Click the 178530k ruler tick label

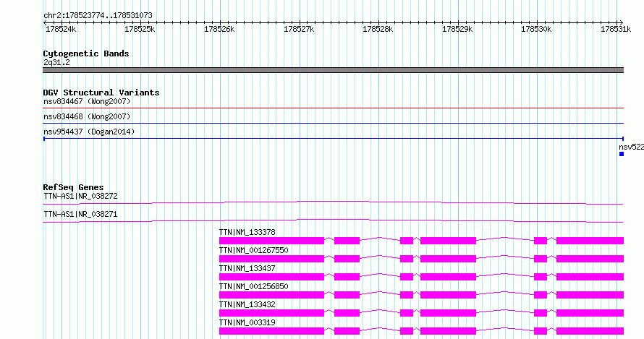click(x=536, y=29)
